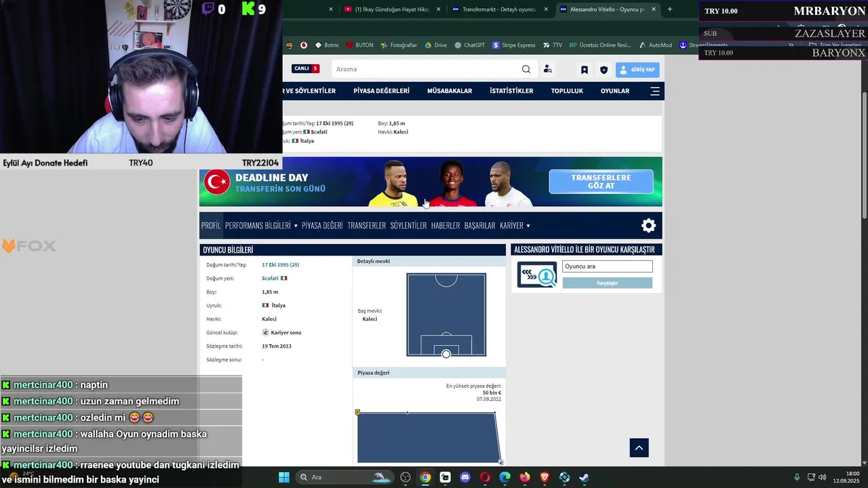
Task: Open Firefox from taskbar
Action: (x=525, y=477)
